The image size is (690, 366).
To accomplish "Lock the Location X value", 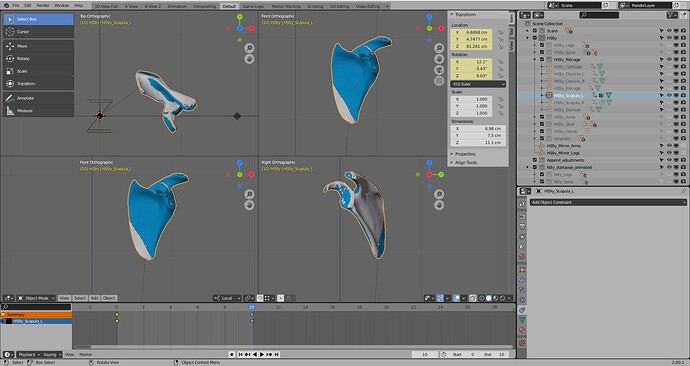I will coord(500,32).
